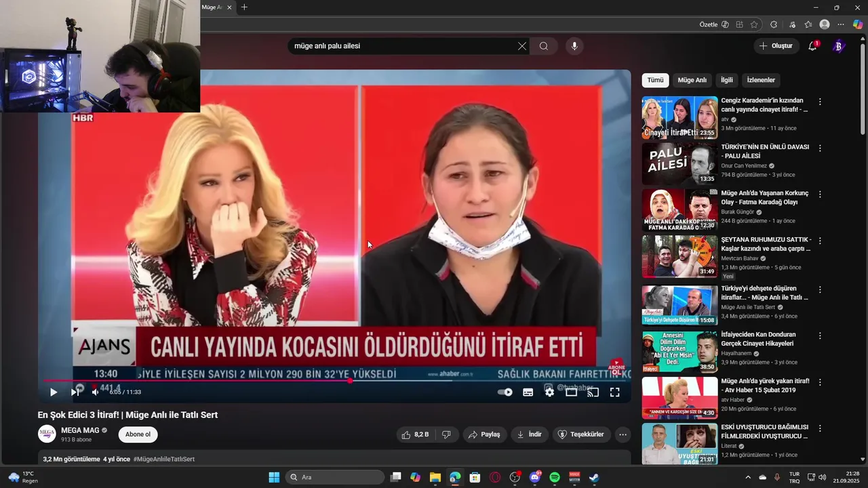Select the Müge Anlı filter chip
Image resolution: width=868 pixels, height=488 pixels.
tap(692, 80)
